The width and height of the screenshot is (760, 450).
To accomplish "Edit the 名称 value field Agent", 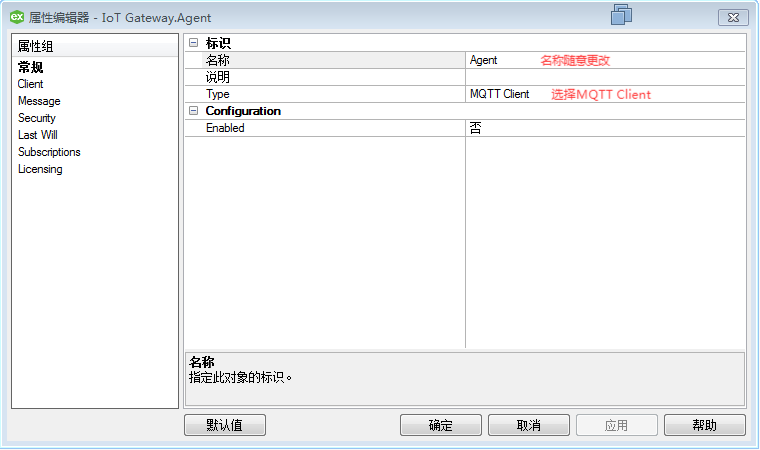I will (605, 60).
